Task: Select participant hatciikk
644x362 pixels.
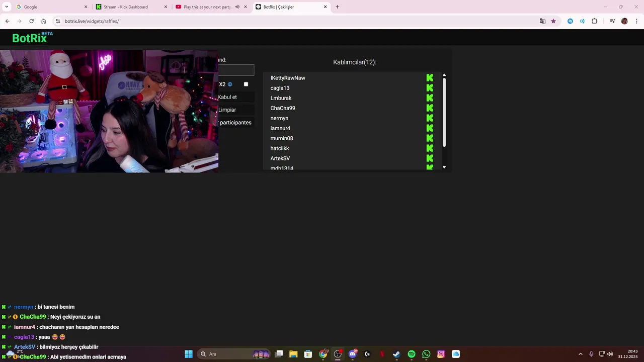Action: [280, 148]
